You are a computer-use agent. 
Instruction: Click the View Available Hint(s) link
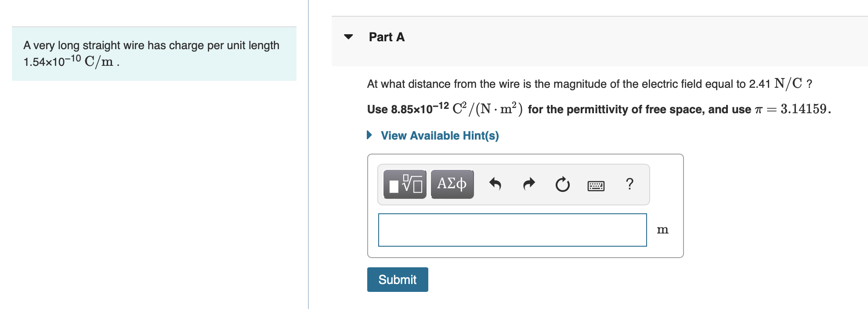(x=439, y=136)
